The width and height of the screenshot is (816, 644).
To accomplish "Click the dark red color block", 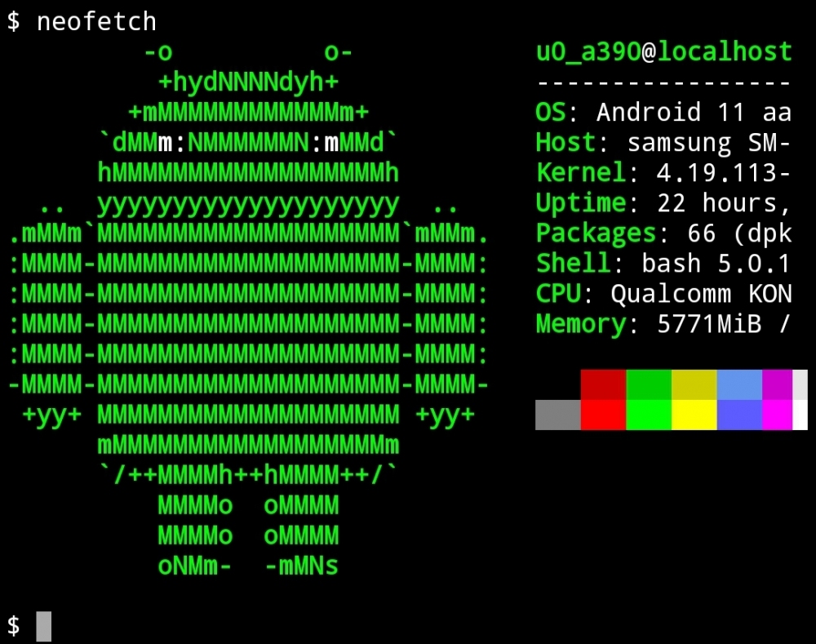I will (603, 384).
